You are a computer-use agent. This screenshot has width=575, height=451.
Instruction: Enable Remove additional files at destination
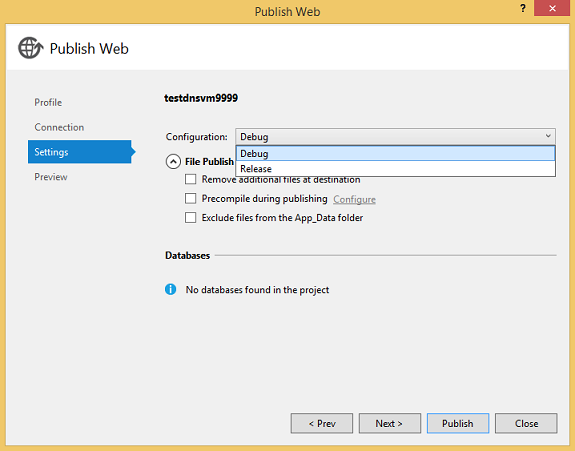(x=191, y=179)
